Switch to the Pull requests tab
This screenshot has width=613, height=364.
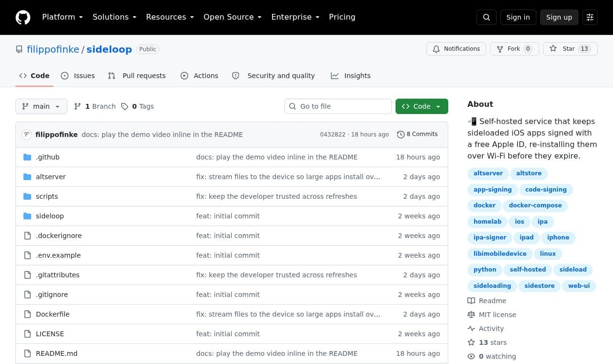pos(137,76)
